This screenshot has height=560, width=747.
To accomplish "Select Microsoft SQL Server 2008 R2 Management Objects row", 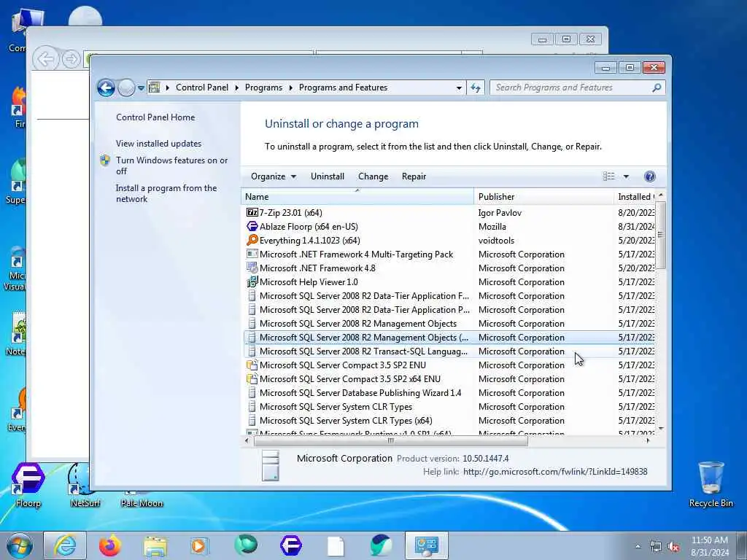I will point(449,323).
